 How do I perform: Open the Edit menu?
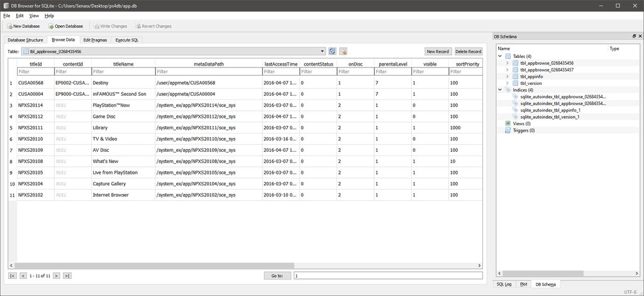click(19, 15)
